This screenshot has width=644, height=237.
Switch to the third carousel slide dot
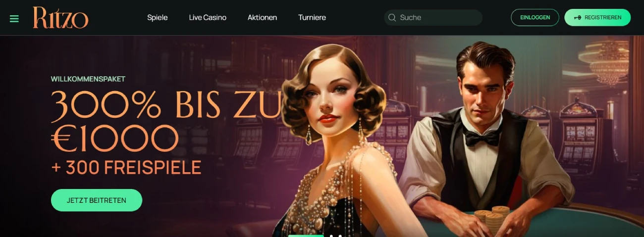pyautogui.click(x=340, y=236)
